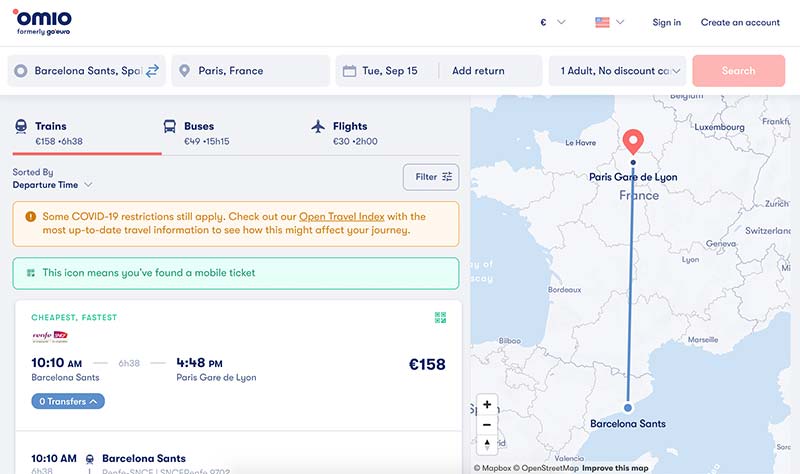Click Add return date
Viewport: 800px width, 474px height.
click(478, 71)
